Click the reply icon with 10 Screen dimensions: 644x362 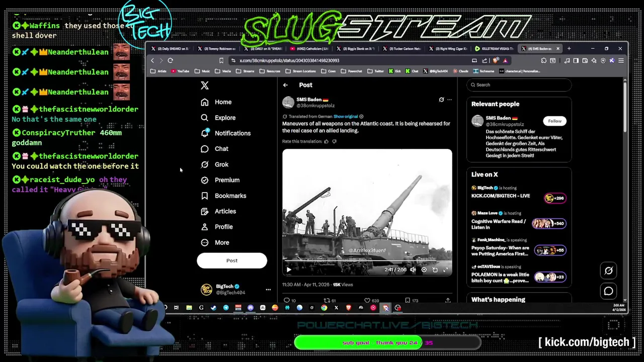point(289,300)
